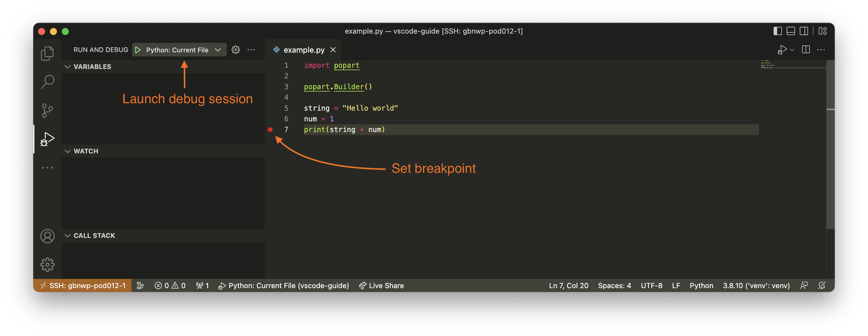Viewport: 868px width, 336px height.
Task: Open the Source Control panel
Action: click(47, 109)
